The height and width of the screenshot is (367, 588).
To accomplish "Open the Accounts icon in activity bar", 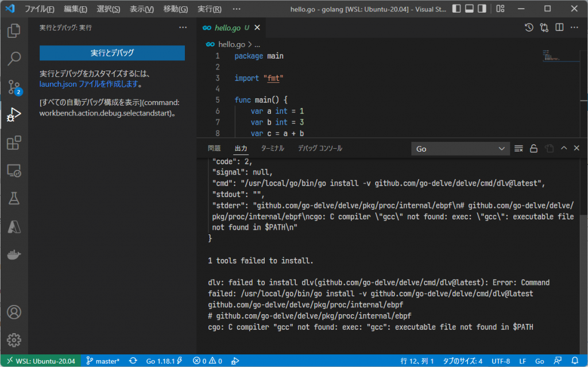I will coord(14,312).
